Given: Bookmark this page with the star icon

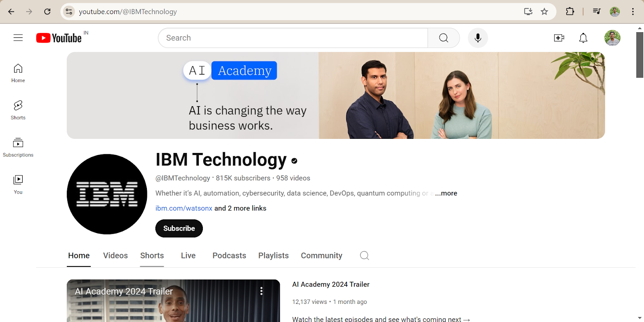Looking at the screenshot, I should tap(545, 12).
